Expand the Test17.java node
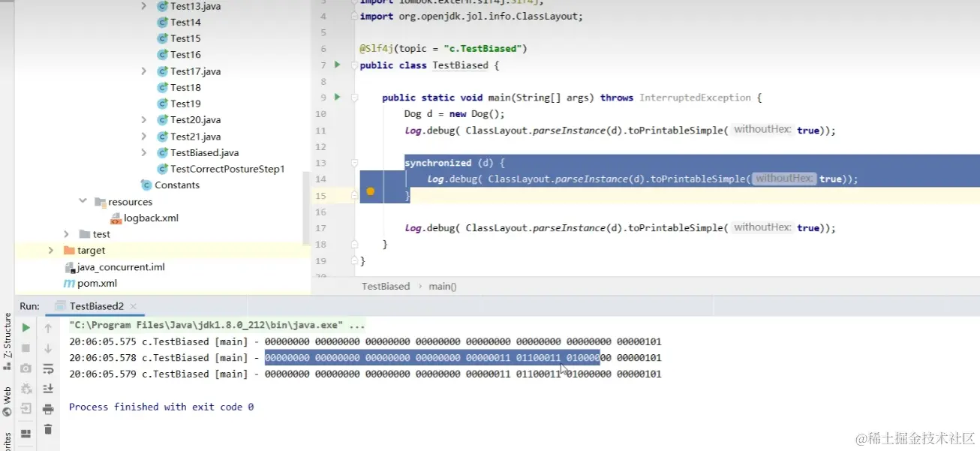 [x=144, y=71]
